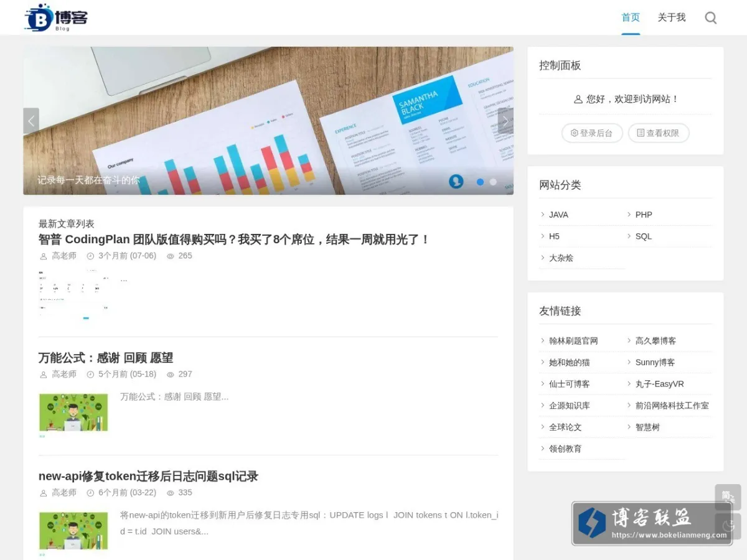Click the view count 265
Screen dimensions: 747x560
pyautogui.click(x=185, y=256)
